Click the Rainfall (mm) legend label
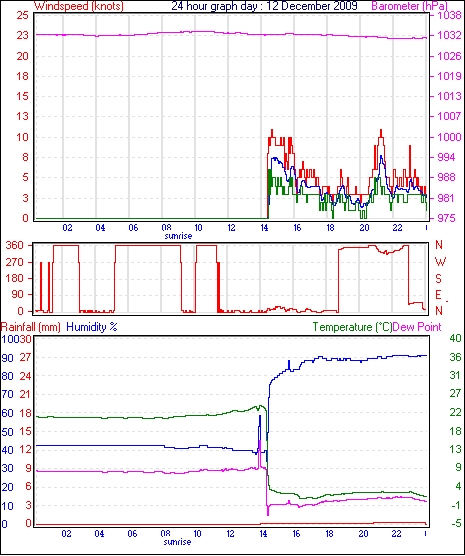The width and height of the screenshot is (465, 556). point(31,327)
